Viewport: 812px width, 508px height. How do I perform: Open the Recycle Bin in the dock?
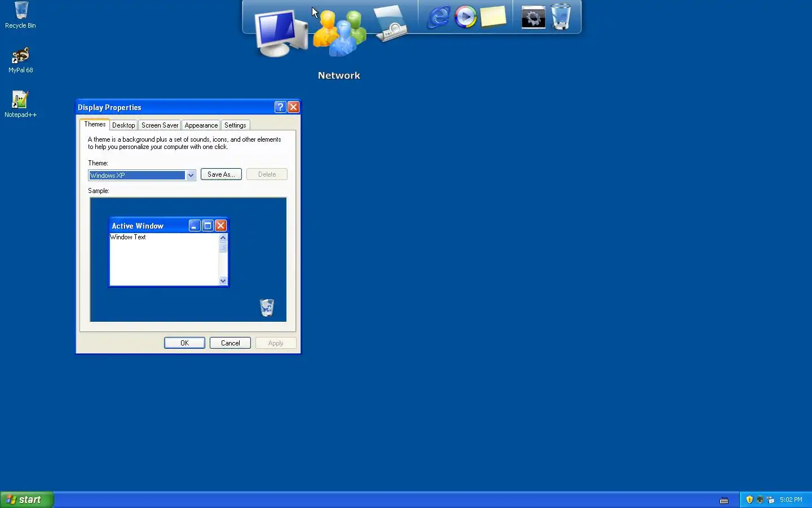561,16
